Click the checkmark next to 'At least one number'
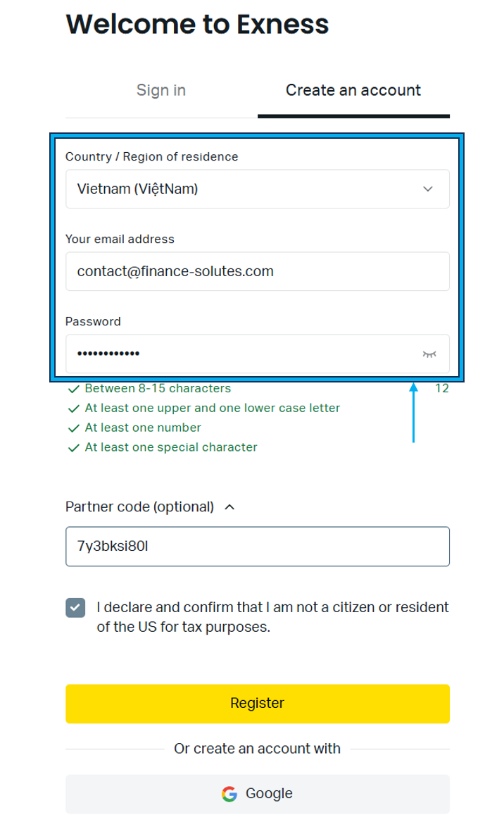This screenshot has width=504, height=822. (x=74, y=428)
